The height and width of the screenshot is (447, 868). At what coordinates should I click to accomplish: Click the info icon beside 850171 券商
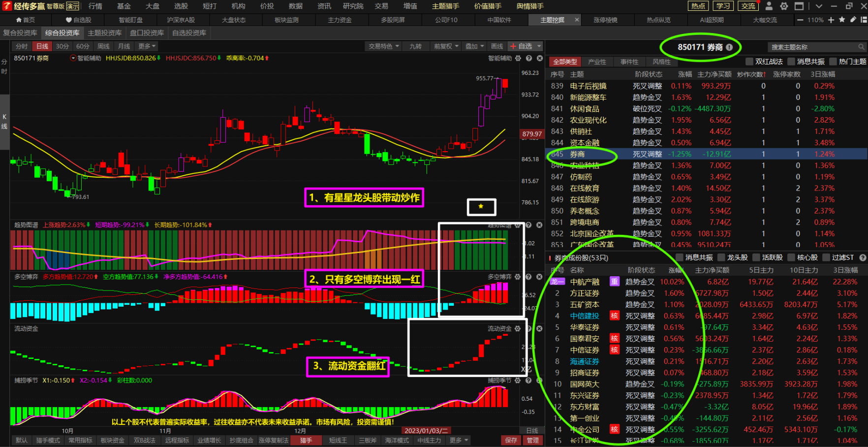click(x=729, y=47)
